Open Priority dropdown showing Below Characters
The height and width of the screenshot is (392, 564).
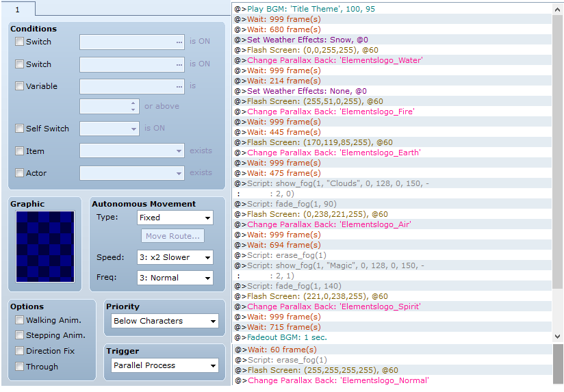[x=165, y=321]
